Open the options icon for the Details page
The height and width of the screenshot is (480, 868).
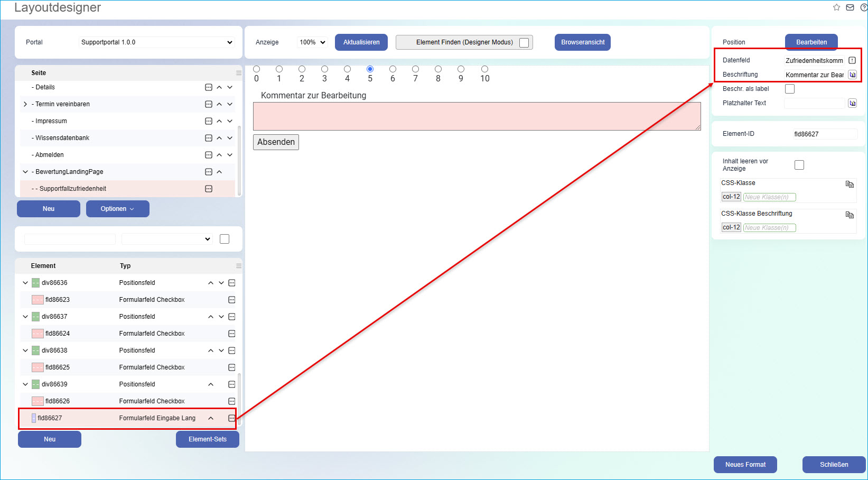pos(209,87)
